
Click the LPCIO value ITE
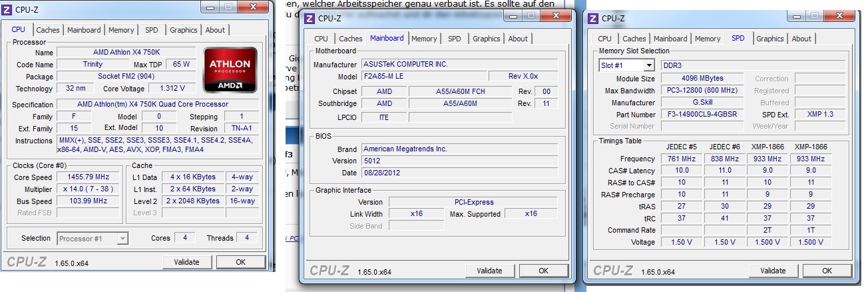(384, 117)
